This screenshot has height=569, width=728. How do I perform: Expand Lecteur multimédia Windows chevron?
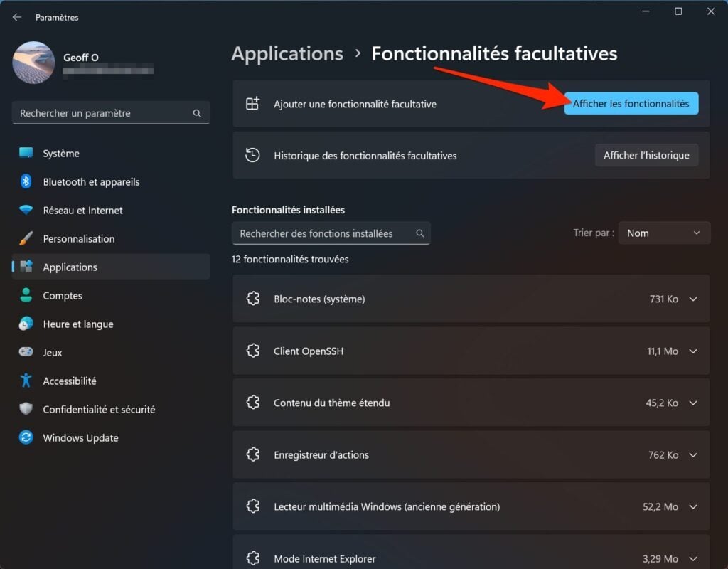point(693,506)
